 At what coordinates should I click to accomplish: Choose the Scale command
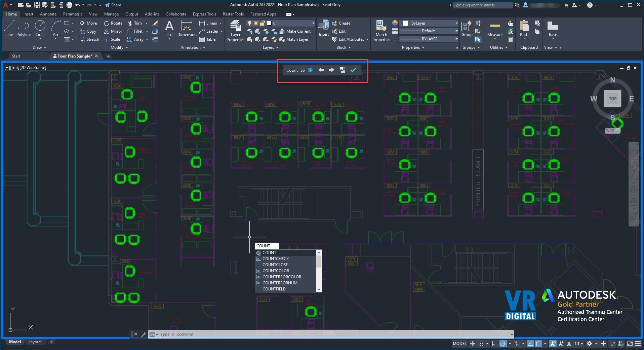click(112, 39)
